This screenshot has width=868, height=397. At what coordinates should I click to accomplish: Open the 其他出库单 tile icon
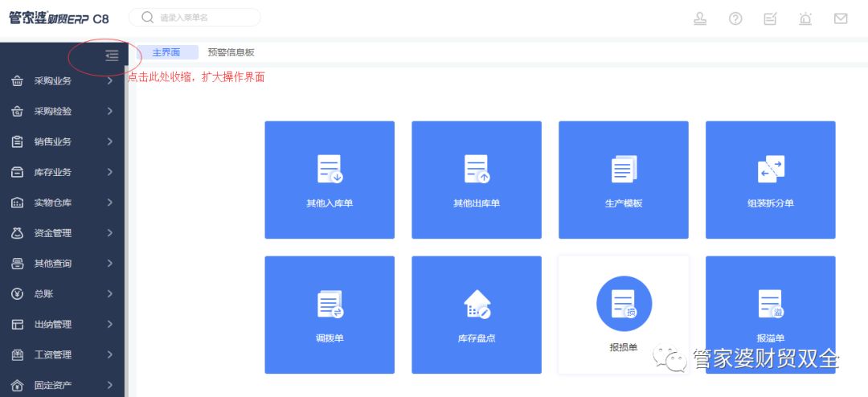pyautogui.click(x=477, y=169)
